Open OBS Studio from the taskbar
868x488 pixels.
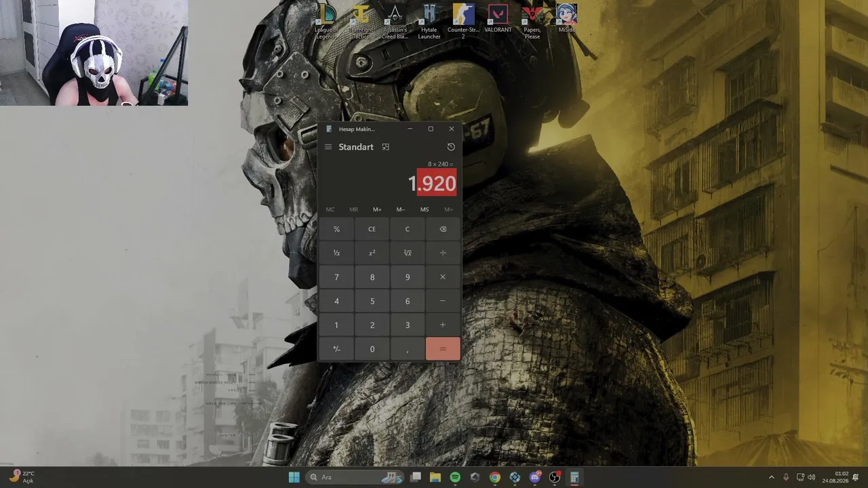pos(555,477)
